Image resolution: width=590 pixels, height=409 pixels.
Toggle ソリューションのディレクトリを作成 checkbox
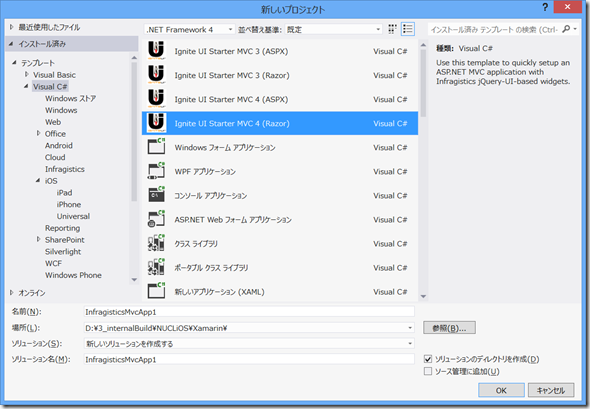pyautogui.click(x=428, y=359)
